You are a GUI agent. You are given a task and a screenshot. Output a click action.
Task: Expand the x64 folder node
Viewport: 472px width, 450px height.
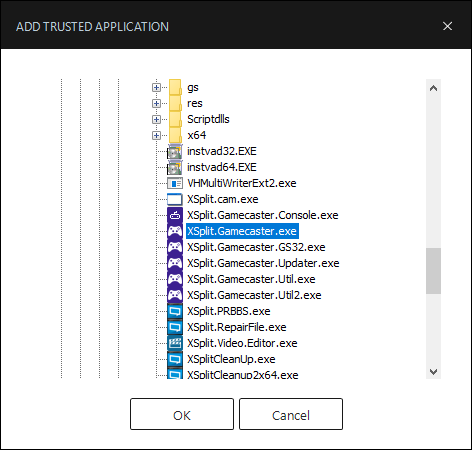tap(156, 135)
